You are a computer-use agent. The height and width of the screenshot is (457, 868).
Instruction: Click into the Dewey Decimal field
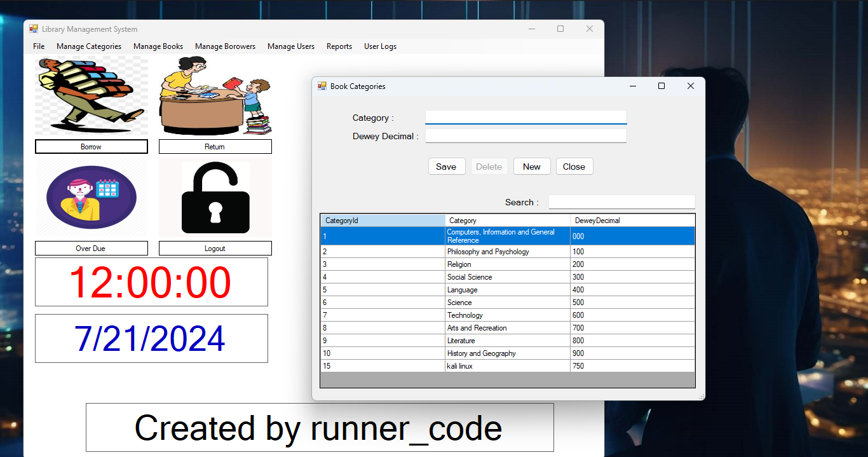526,136
